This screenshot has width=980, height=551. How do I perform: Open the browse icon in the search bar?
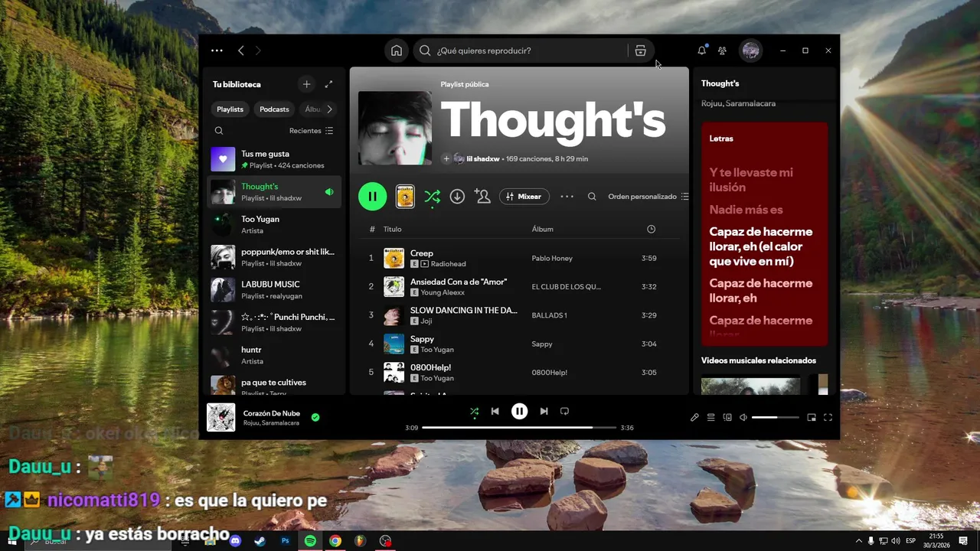(x=640, y=51)
